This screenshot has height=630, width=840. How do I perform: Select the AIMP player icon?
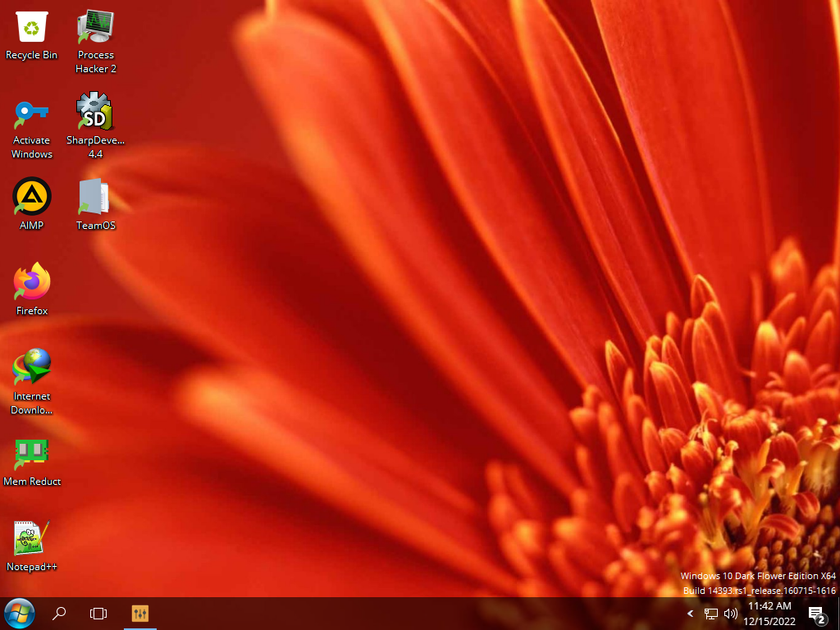(31, 198)
